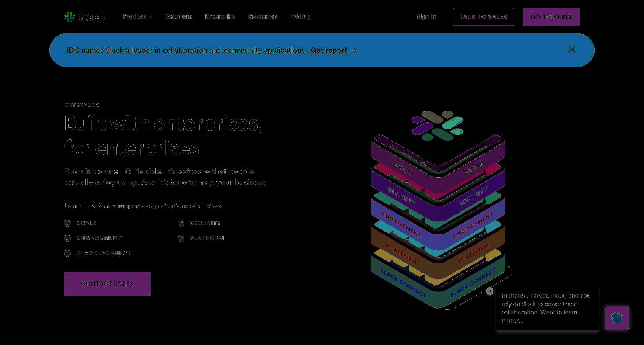Click the Contact Sales button

point(107,283)
